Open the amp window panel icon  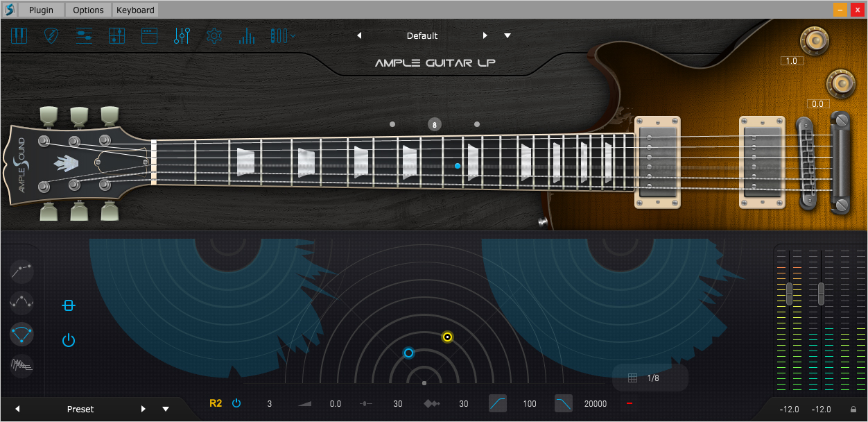tap(149, 35)
